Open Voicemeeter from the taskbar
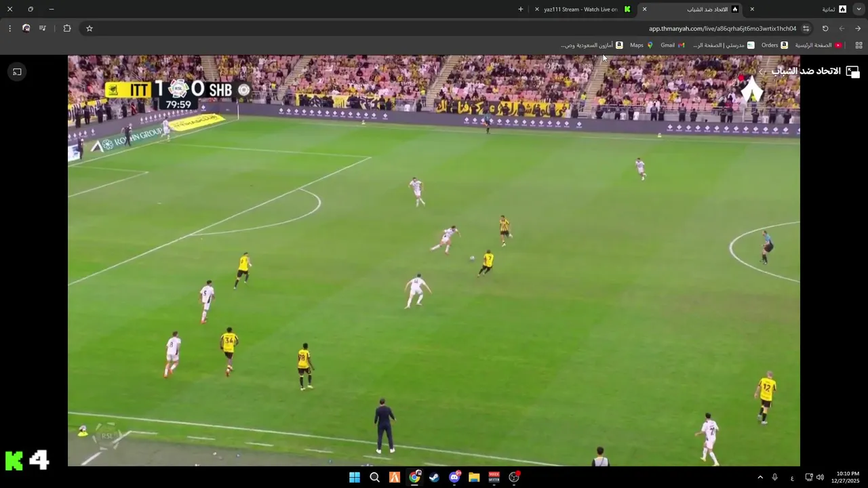868x488 pixels. [494, 477]
